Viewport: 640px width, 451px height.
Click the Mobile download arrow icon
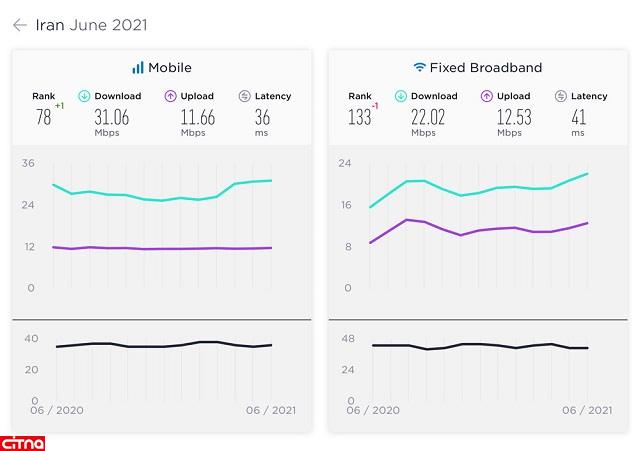(x=84, y=97)
